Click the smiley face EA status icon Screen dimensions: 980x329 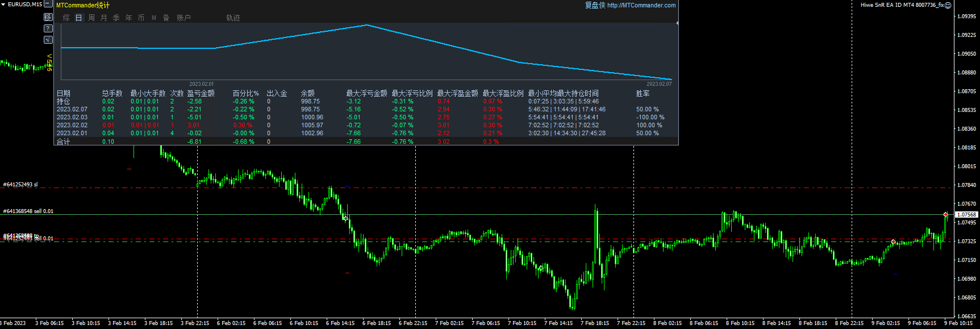pos(948,5)
